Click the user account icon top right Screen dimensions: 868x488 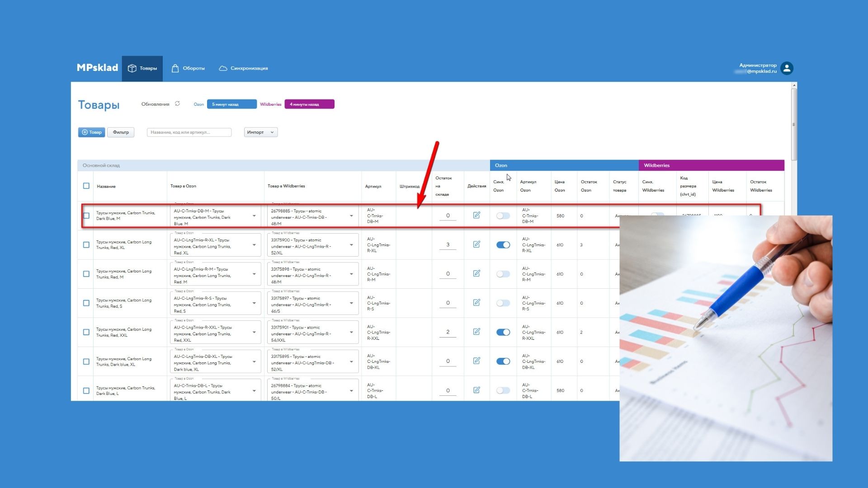pos(788,68)
